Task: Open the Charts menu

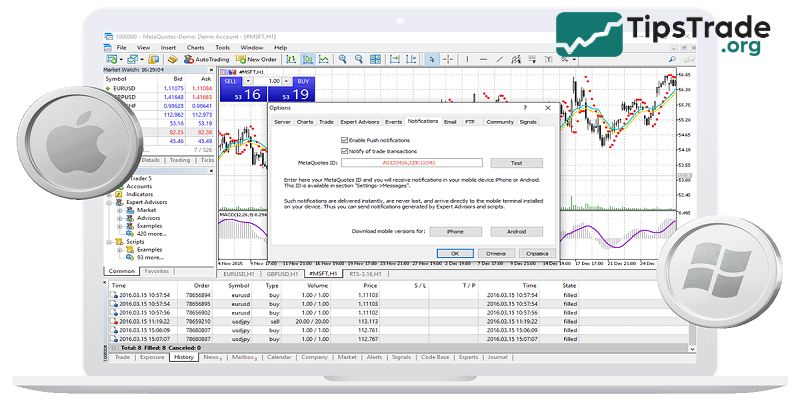Action: (x=194, y=47)
